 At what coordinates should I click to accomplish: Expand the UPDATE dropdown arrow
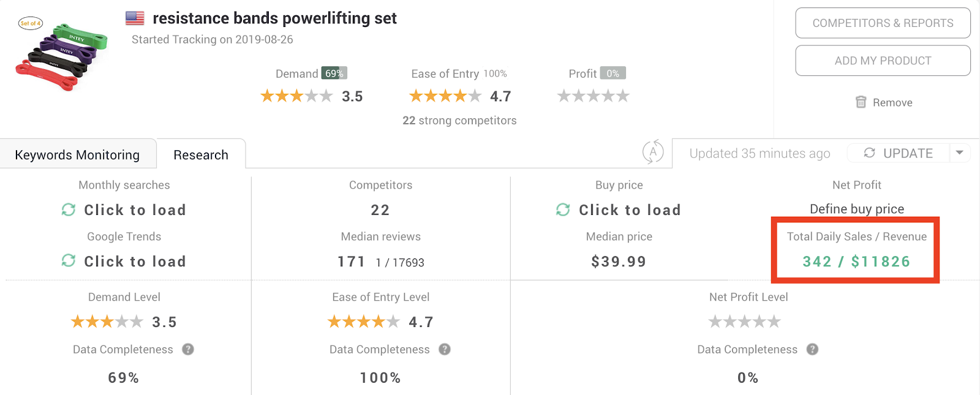(x=960, y=153)
